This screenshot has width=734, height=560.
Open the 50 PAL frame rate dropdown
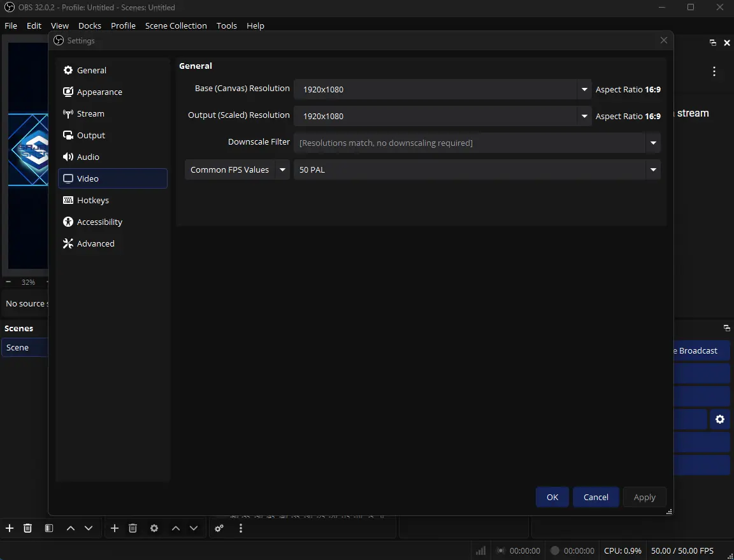coord(653,170)
